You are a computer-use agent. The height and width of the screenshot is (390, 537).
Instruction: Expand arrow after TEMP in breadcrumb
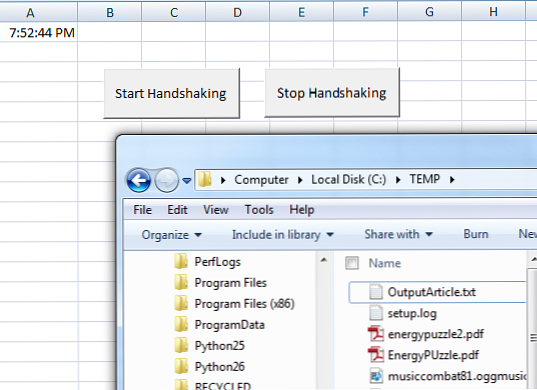(452, 180)
